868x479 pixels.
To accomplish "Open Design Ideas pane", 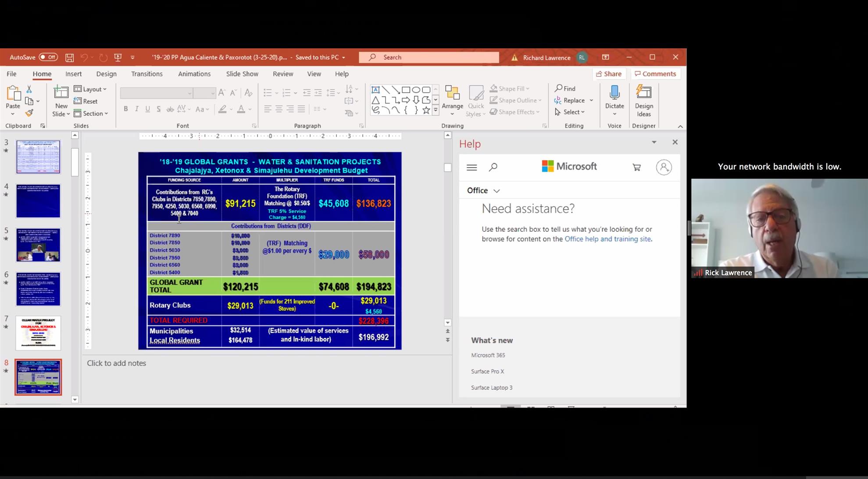I will (643, 101).
